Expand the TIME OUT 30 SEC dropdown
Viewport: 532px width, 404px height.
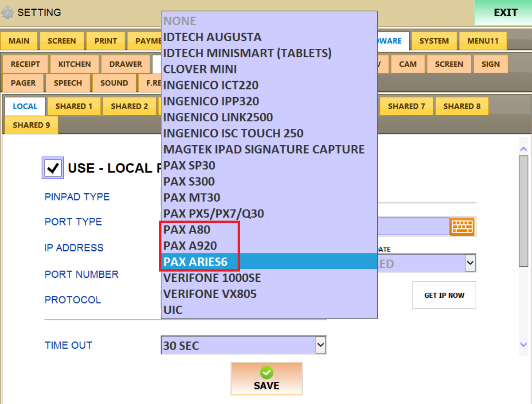coord(321,345)
